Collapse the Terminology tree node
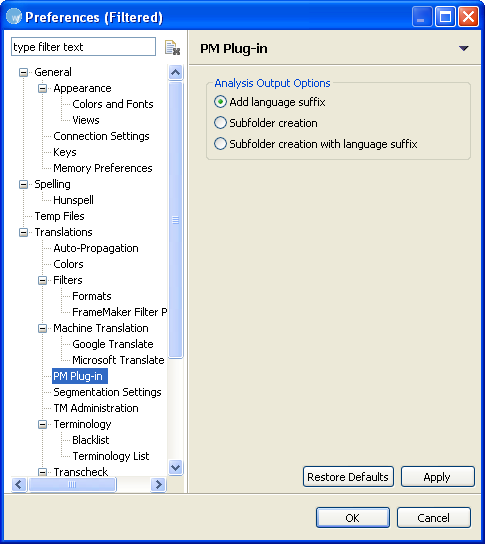The image size is (485, 544). (x=42, y=424)
